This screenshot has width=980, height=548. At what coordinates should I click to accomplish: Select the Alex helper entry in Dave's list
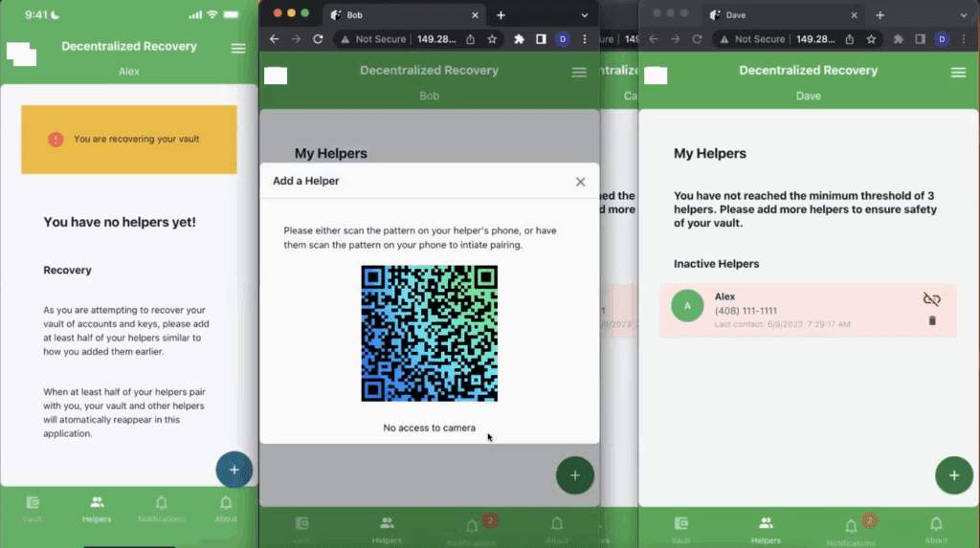tap(794, 309)
